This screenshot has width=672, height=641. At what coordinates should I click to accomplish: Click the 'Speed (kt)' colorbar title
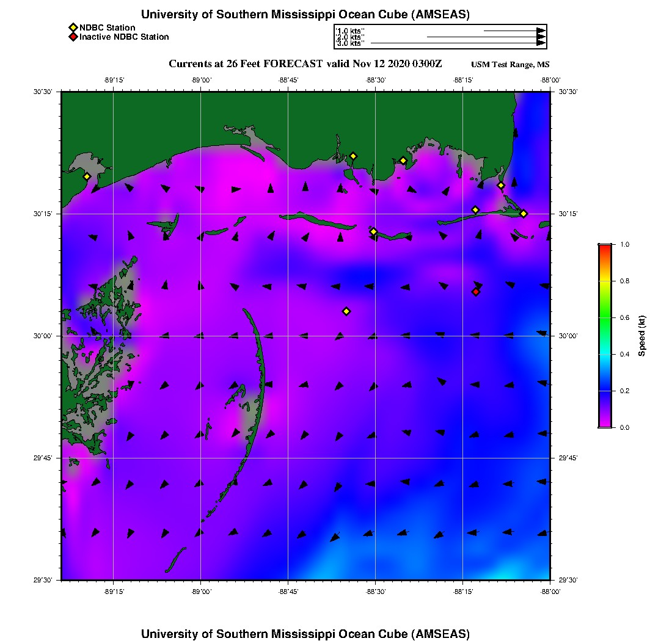[x=641, y=336]
